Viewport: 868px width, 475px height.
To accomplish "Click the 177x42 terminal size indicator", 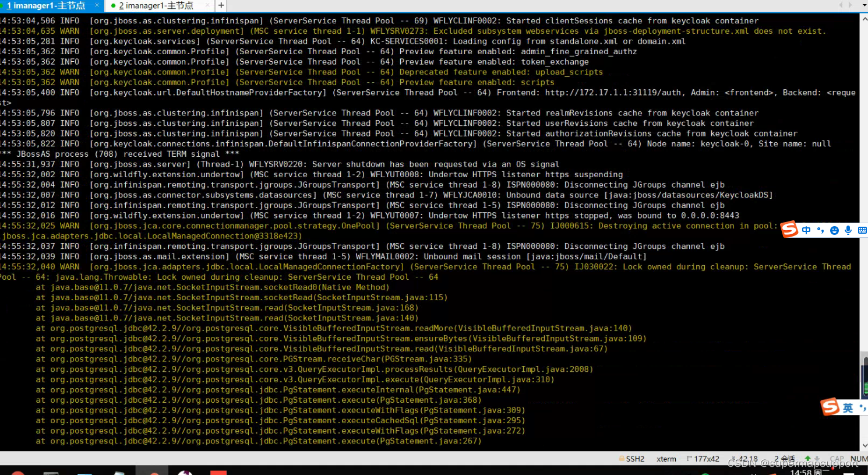I will point(704,459).
